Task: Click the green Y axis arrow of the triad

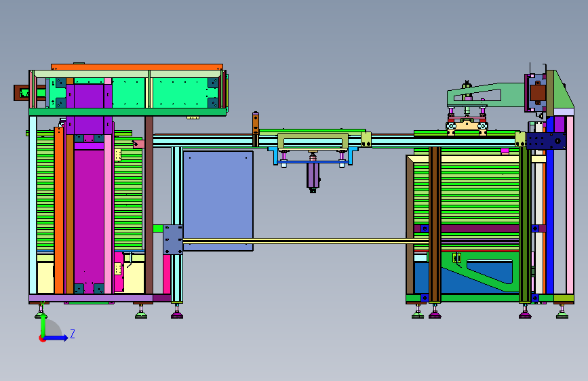Action: pos(43,325)
